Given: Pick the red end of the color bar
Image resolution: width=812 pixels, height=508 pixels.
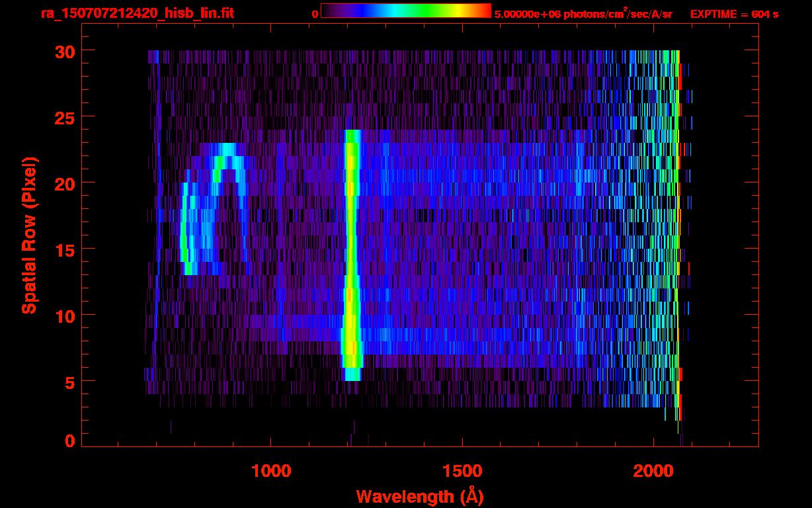Looking at the screenshot, I should (x=485, y=11).
